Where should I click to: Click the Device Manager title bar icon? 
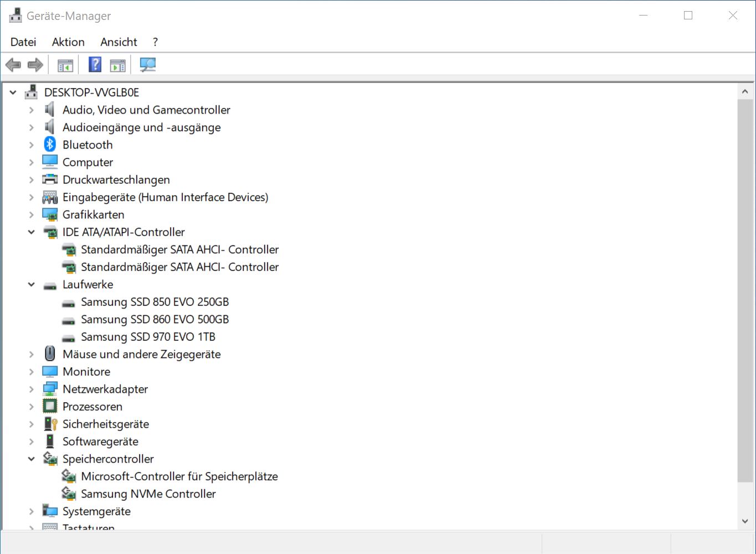pos(15,15)
